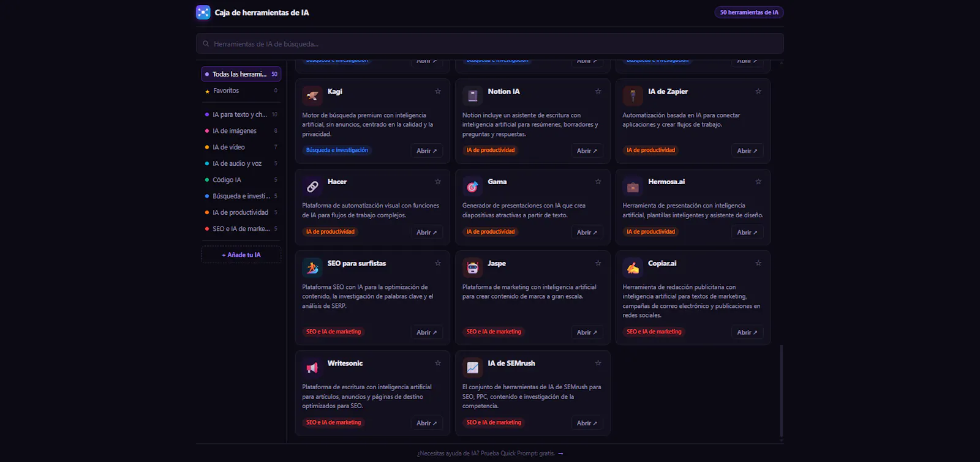
Task: Click the IA de SEMrush chart icon
Action: [x=473, y=367]
